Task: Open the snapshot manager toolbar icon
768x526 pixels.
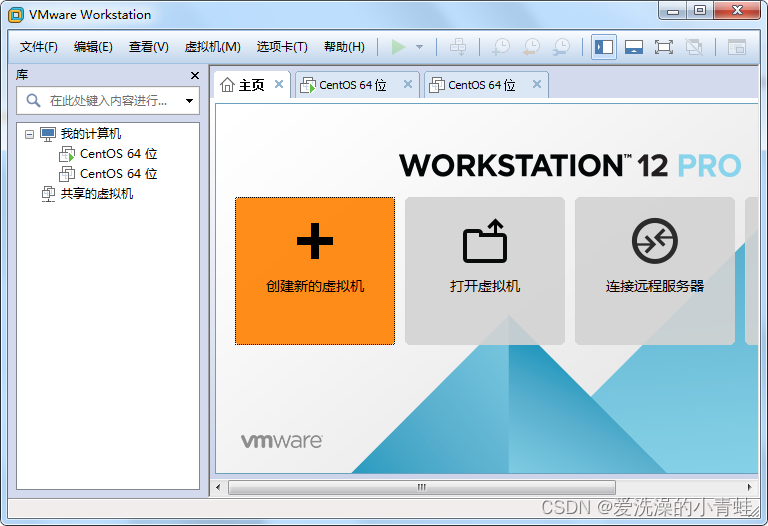Action: coord(561,47)
